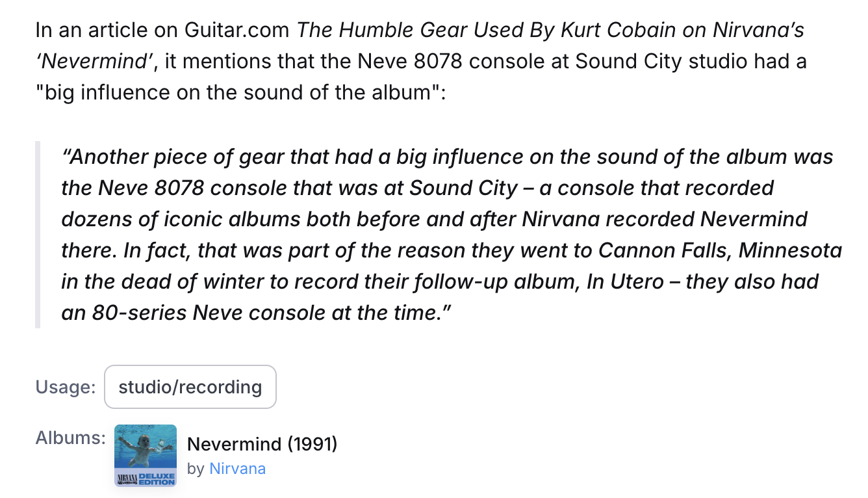The image size is (868, 498).
Task: Click "Cannon Falls, Minnesota" in the quote
Action: point(720,250)
